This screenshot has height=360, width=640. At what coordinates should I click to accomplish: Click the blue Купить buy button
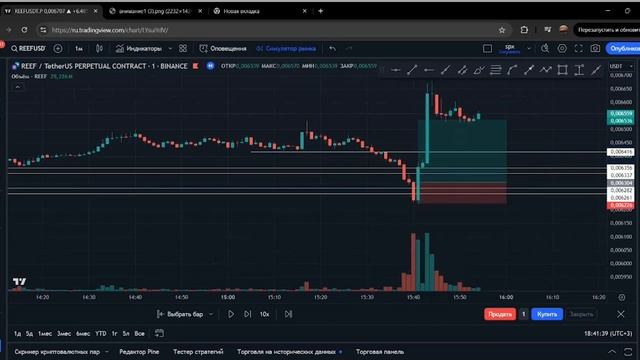(547, 314)
